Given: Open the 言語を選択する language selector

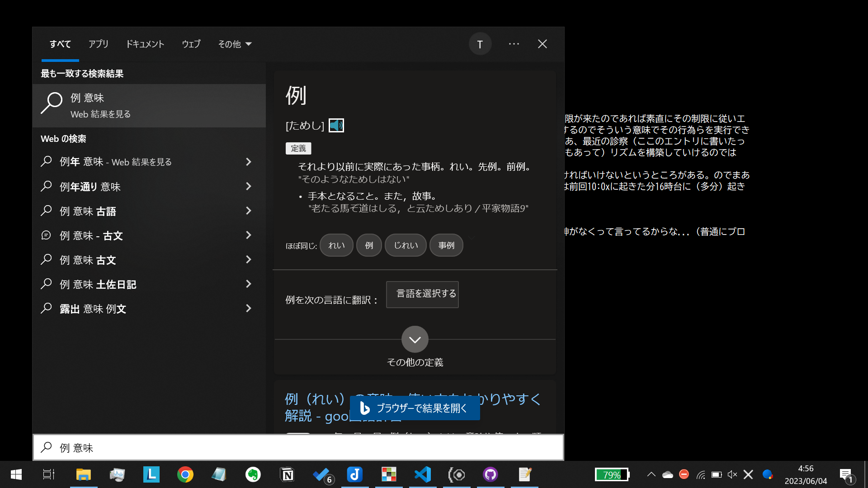Looking at the screenshot, I should [422, 294].
